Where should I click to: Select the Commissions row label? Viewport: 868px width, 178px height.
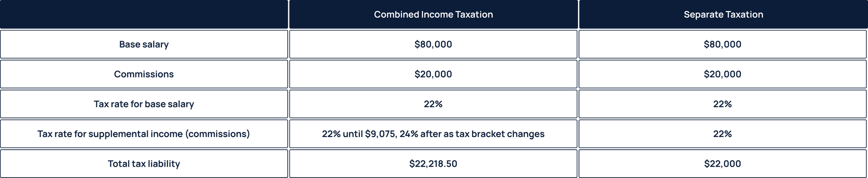(144, 74)
